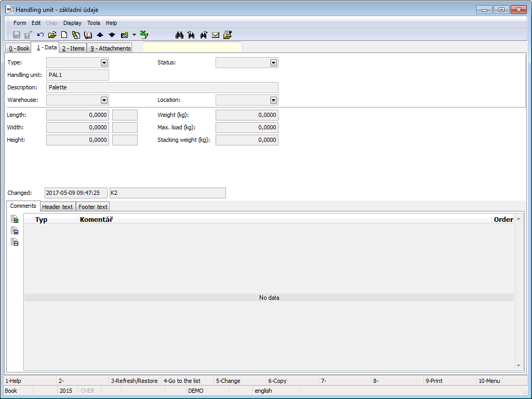The image size is (532, 399).
Task: Click the open folder toolbar icon
Action: tap(52, 35)
